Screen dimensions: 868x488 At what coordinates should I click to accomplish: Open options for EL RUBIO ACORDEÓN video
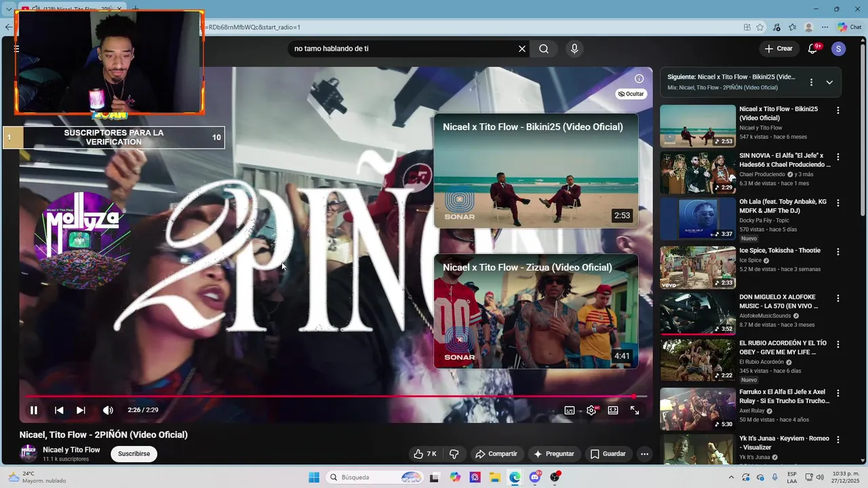(x=837, y=345)
